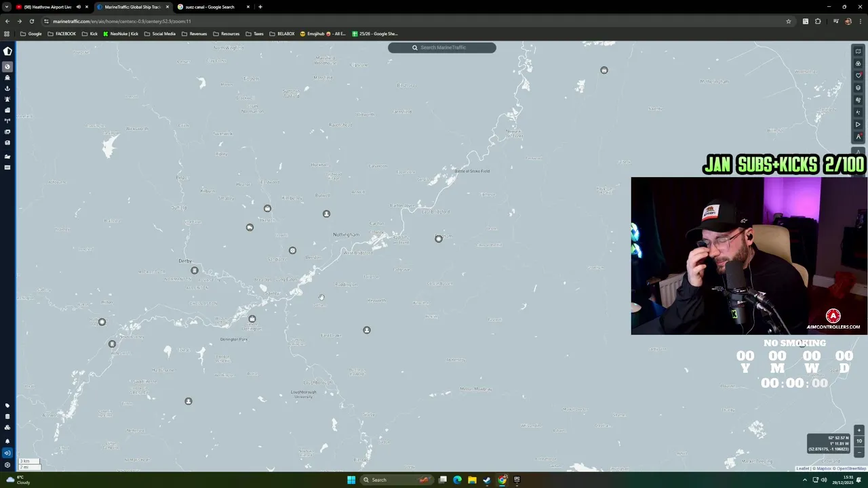Screen dimensions: 868x488
Task: Open the Emojihub bookmark
Action: (323, 34)
